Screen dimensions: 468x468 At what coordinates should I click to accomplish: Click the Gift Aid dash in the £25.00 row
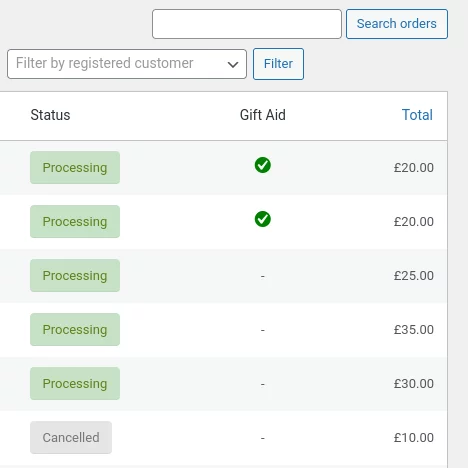tap(263, 276)
